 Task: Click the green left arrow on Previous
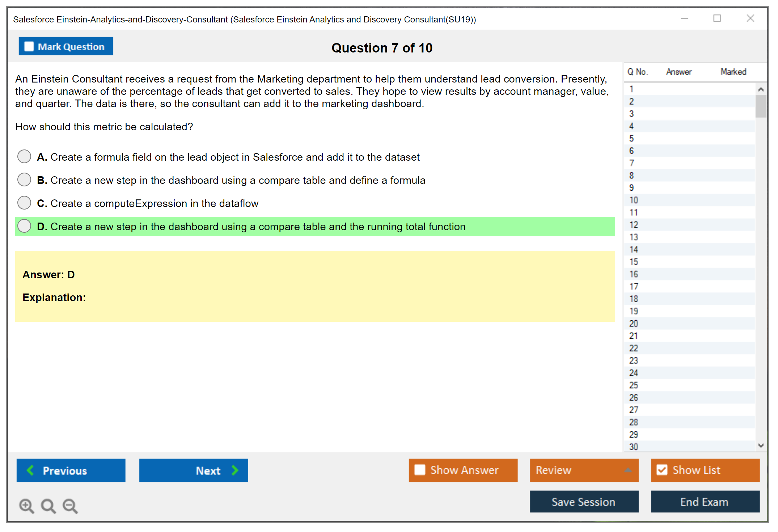(30, 470)
